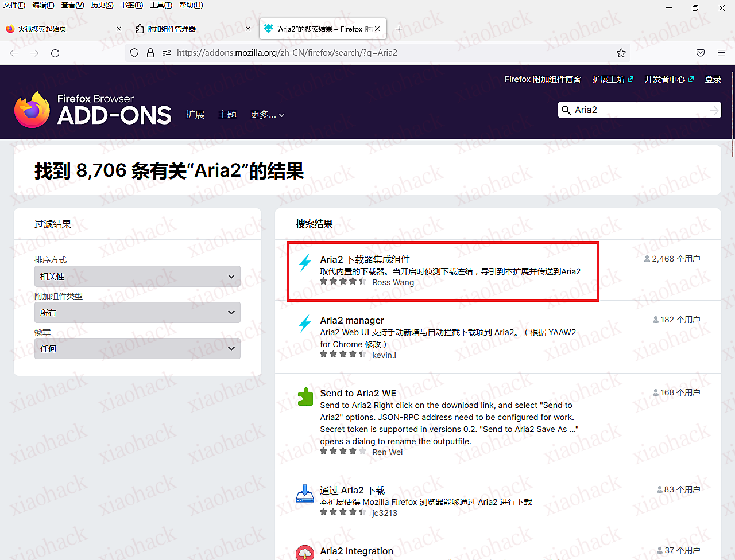Open the Aria2 manager result title
The width and height of the screenshot is (735, 560).
[x=352, y=320]
